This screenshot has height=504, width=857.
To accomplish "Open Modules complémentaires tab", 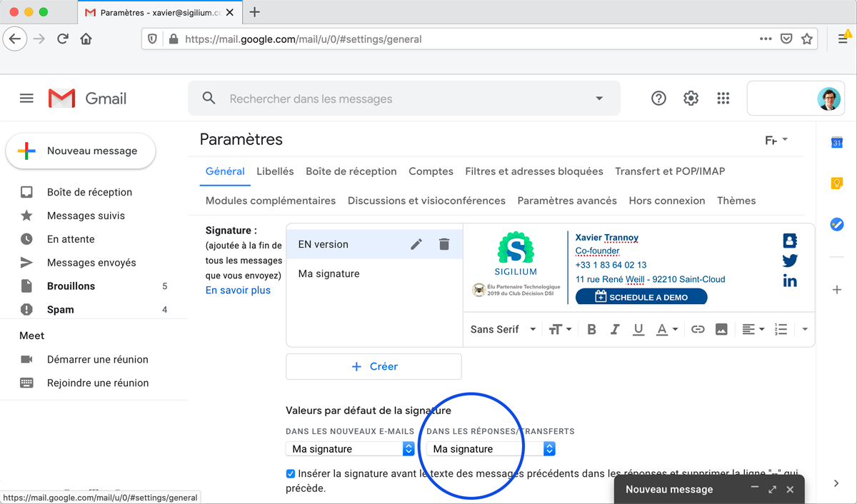I will tap(271, 201).
